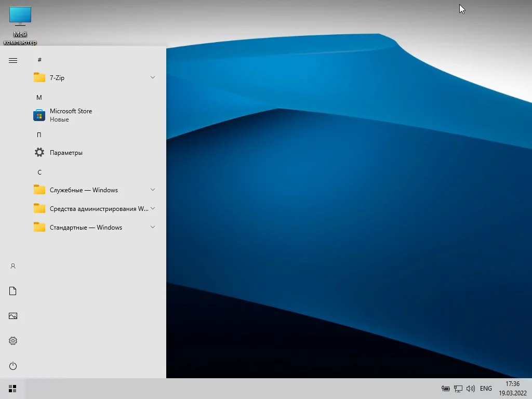Click the Windows Start button on taskbar

[12, 389]
